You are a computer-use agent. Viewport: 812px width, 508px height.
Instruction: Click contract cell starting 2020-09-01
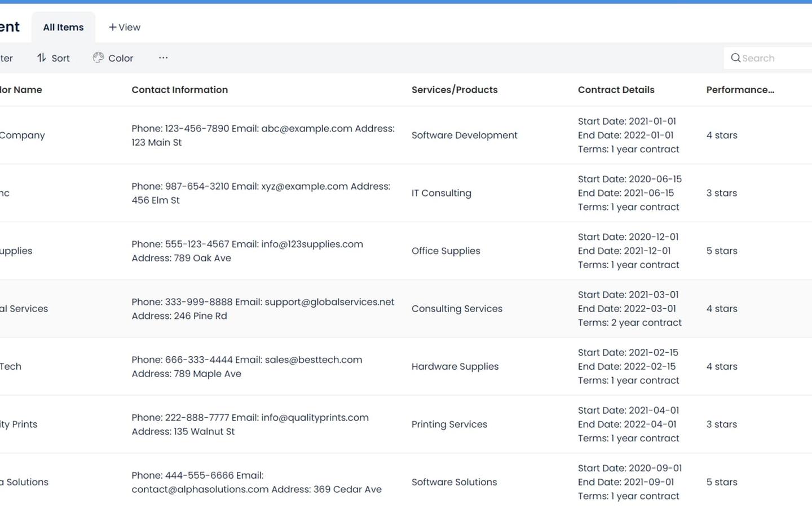pyautogui.click(x=630, y=482)
